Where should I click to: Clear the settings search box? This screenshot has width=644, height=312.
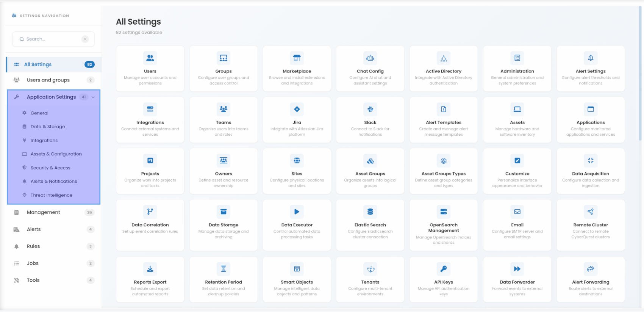pyautogui.click(x=85, y=39)
